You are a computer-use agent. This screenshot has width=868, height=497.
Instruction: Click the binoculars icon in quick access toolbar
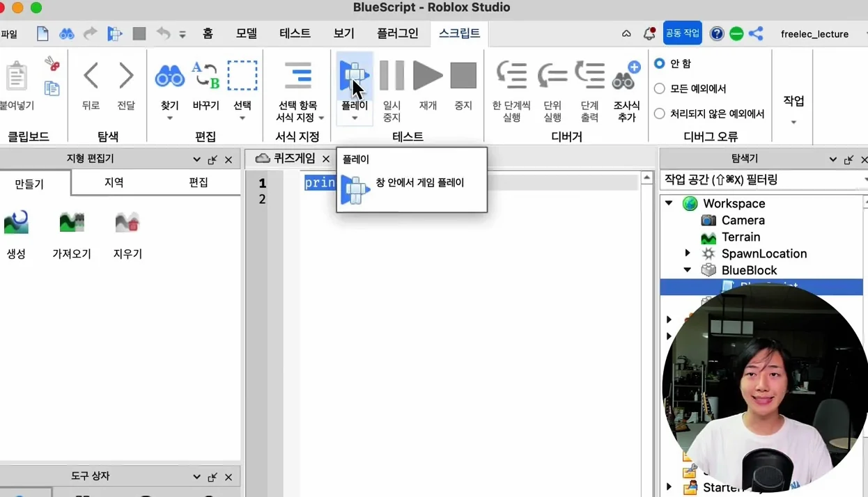click(66, 33)
